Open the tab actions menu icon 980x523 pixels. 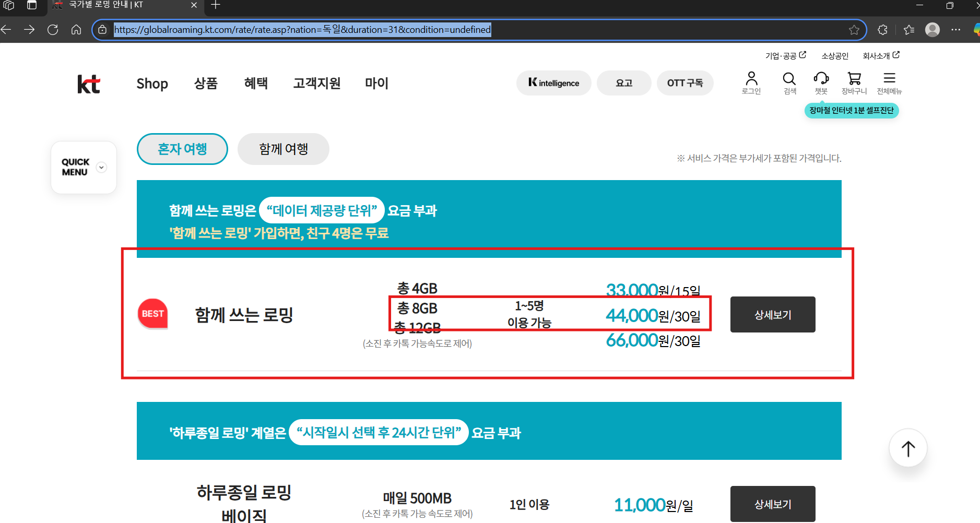pyautogui.click(x=32, y=5)
